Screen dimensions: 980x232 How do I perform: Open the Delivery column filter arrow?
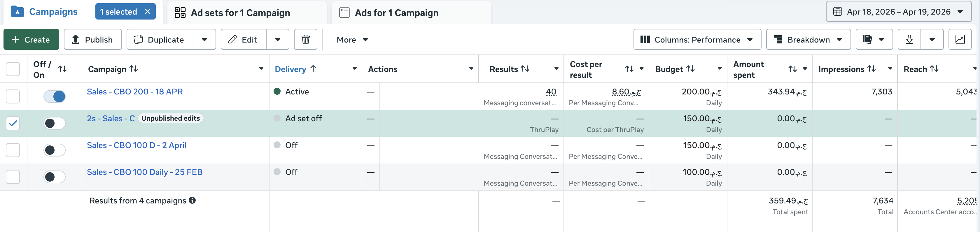354,69
